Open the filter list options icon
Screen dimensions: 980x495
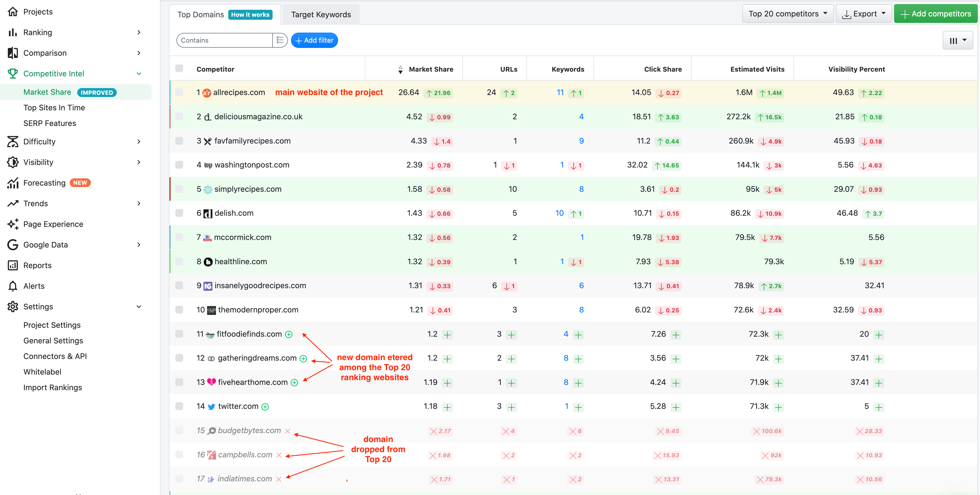pyautogui.click(x=280, y=40)
